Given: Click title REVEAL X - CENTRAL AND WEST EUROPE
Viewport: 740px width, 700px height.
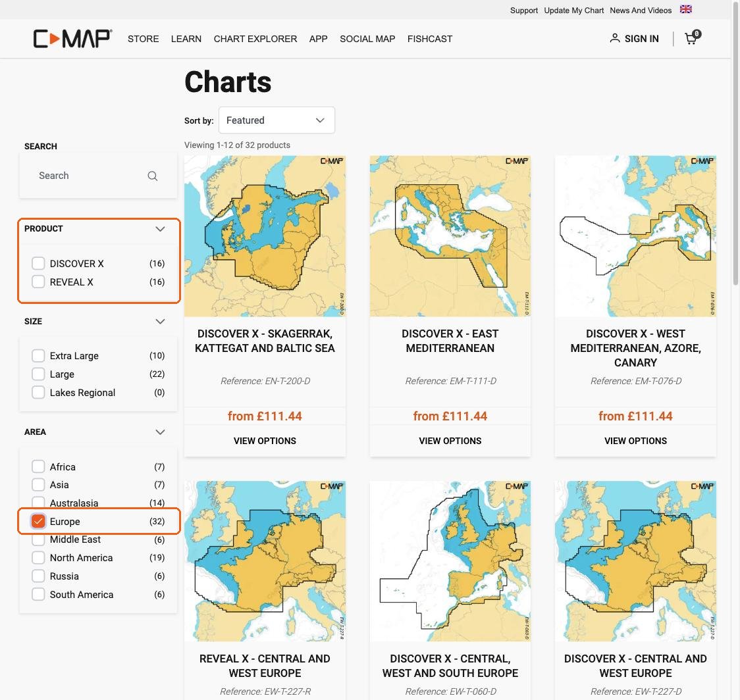Looking at the screenshot, I should click(265, 666).
